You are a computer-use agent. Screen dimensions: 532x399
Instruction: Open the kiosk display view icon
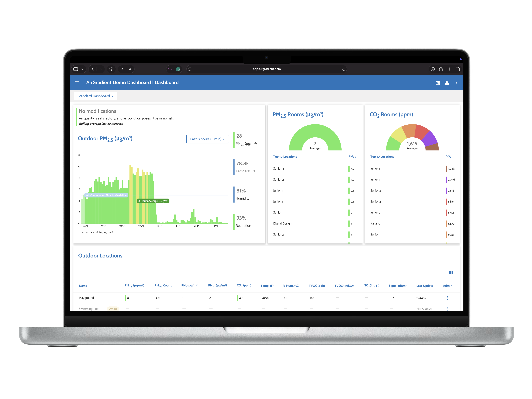438,83
